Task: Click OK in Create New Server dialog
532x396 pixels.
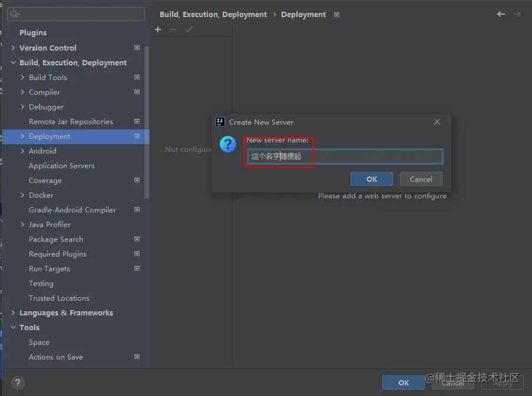Action: [x=372, y=179]
